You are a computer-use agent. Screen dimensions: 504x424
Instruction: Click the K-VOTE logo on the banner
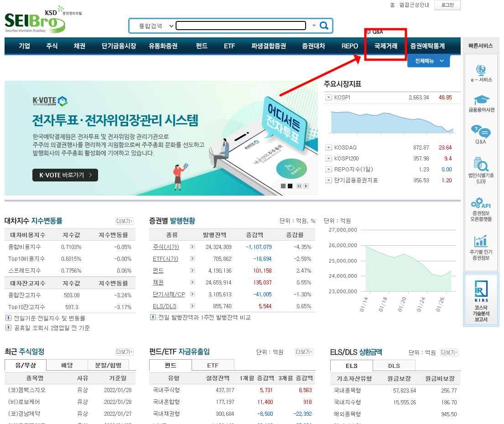pos(50,101)
